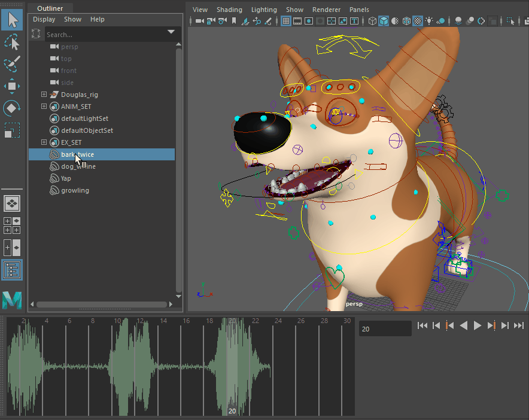Toggle the viewport grid display
This screenshot has width=529, height=420.
286,21
